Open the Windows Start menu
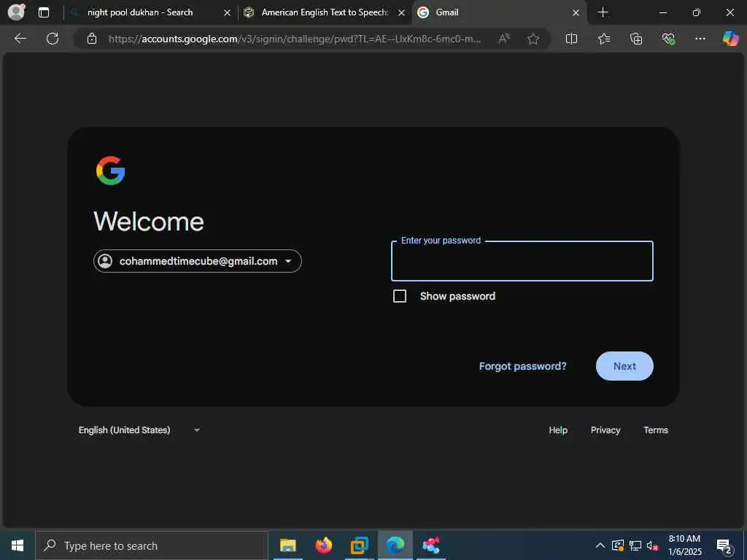This screenshot has width=747, height=560. click(x=18, y=545)
